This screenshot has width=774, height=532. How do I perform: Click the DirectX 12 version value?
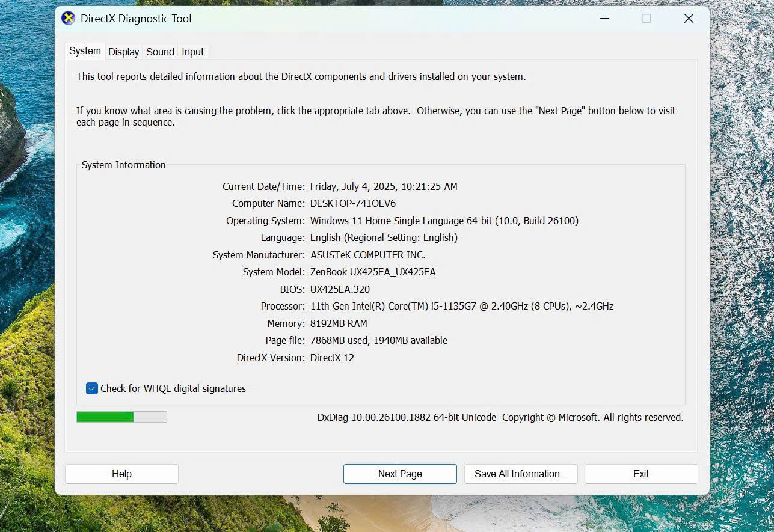(332, 358)
